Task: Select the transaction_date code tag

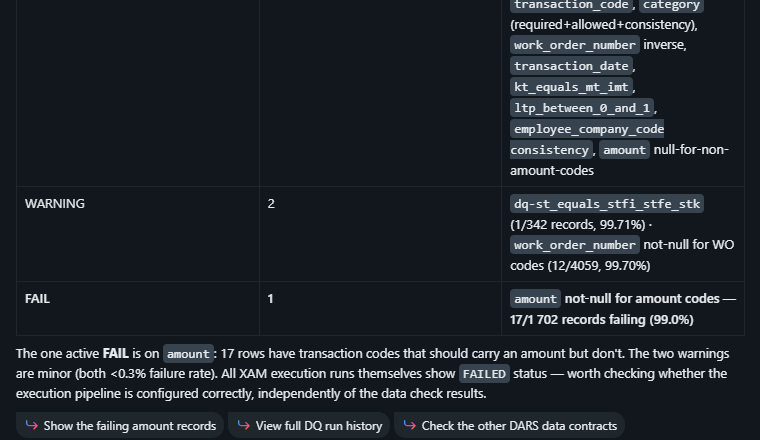Action: tap(571, 65)
